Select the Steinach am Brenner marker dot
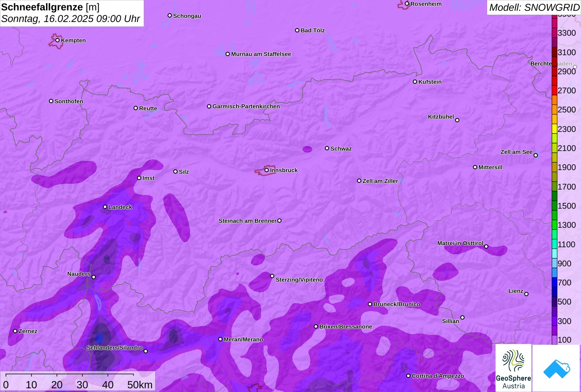The width and height of the screenshot is (581, 392). point(279,221)
